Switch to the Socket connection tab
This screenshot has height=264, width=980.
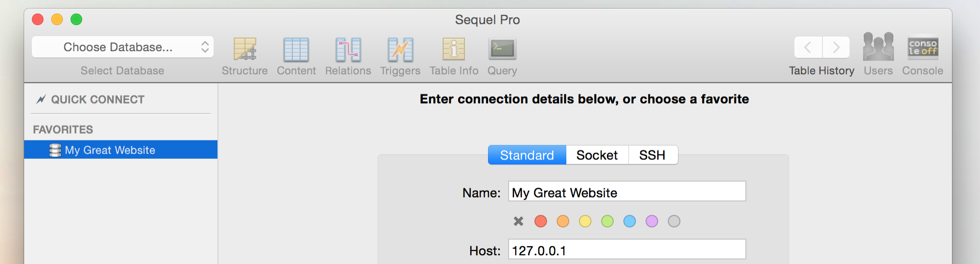coord(597,155)
